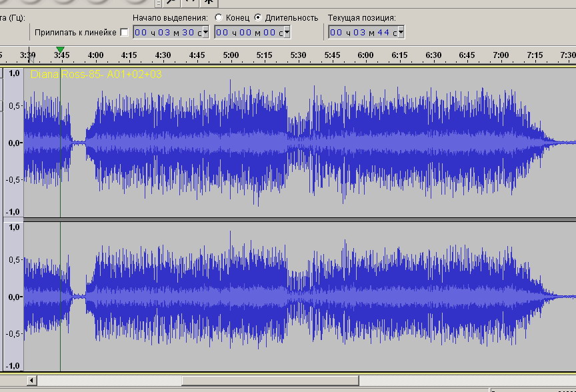Click the left arrow of the horizontal scrollbar
Screen dimensions: 576x392
(31, 381)
